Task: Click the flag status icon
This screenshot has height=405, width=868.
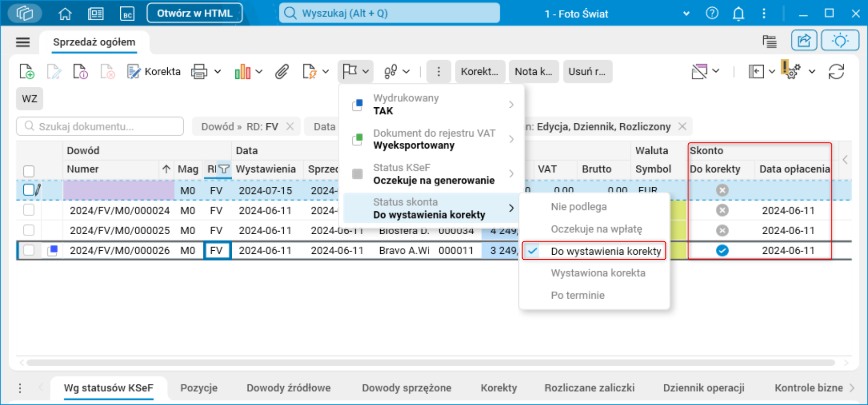Action: [350, 71]
